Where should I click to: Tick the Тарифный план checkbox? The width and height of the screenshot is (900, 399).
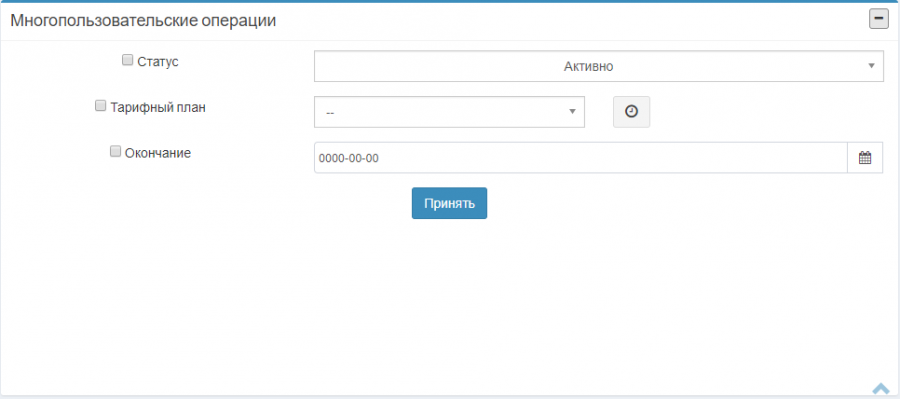click(x=100, y=106)
